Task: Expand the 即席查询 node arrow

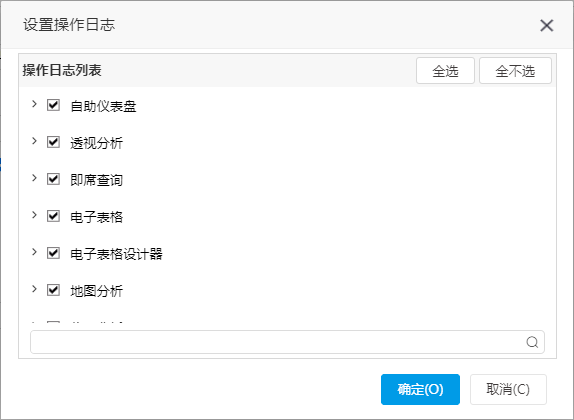Action: (34, 178)
